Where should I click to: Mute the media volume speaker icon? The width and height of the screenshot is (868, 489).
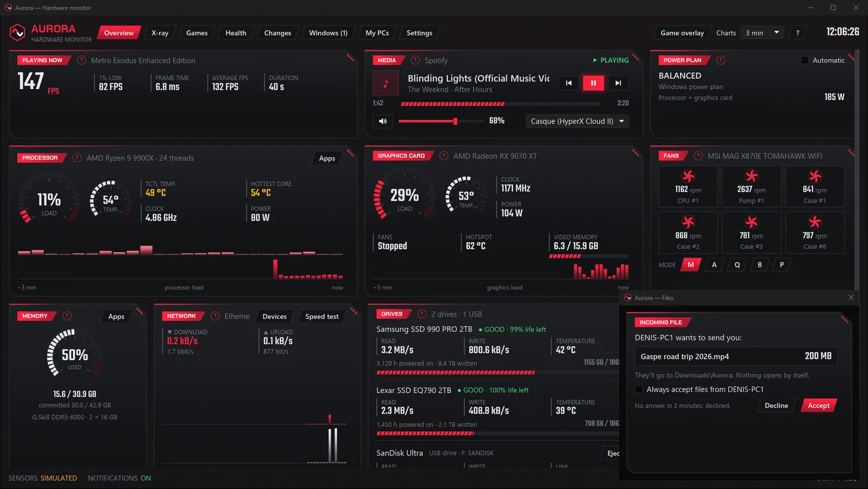[x=382, y=121]
